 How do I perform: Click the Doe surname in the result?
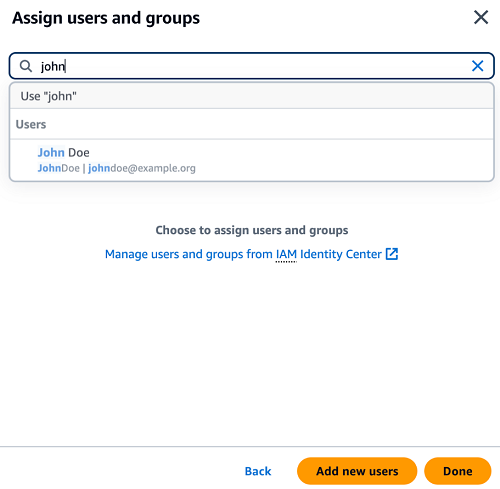[79, 153]
